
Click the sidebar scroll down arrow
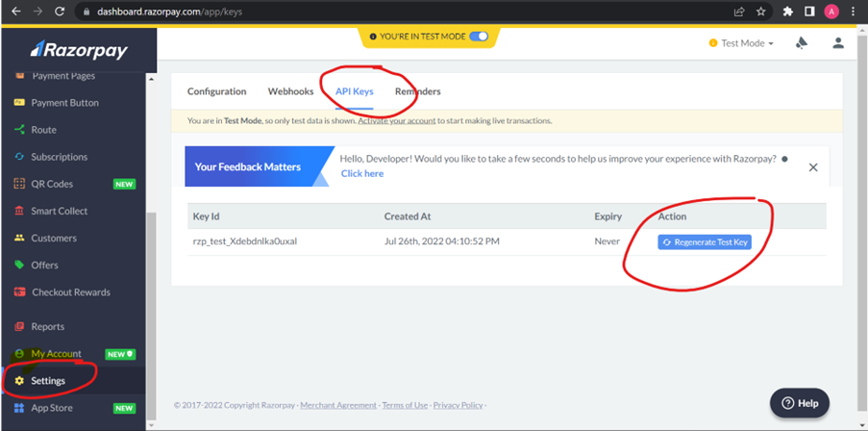[151, 425]
